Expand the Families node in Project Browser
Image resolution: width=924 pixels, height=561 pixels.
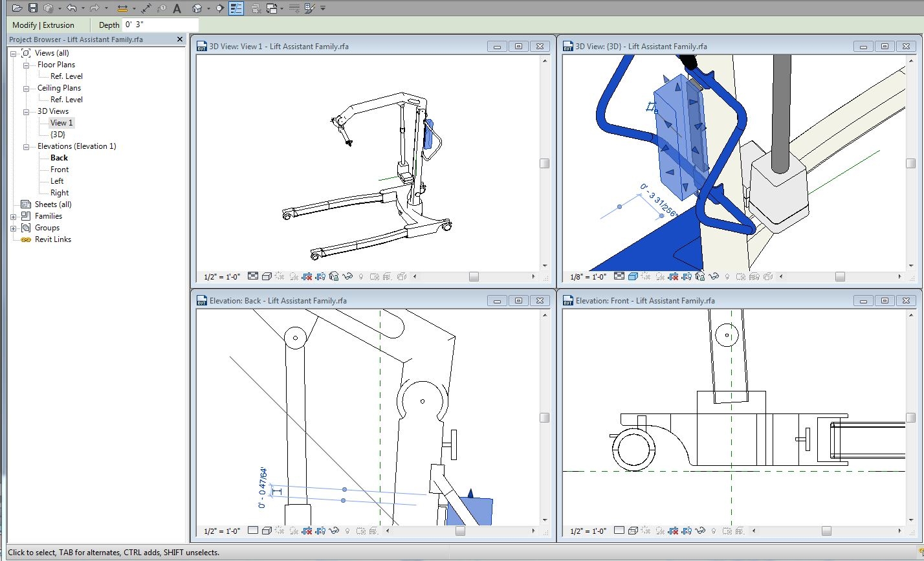point(13,215)
